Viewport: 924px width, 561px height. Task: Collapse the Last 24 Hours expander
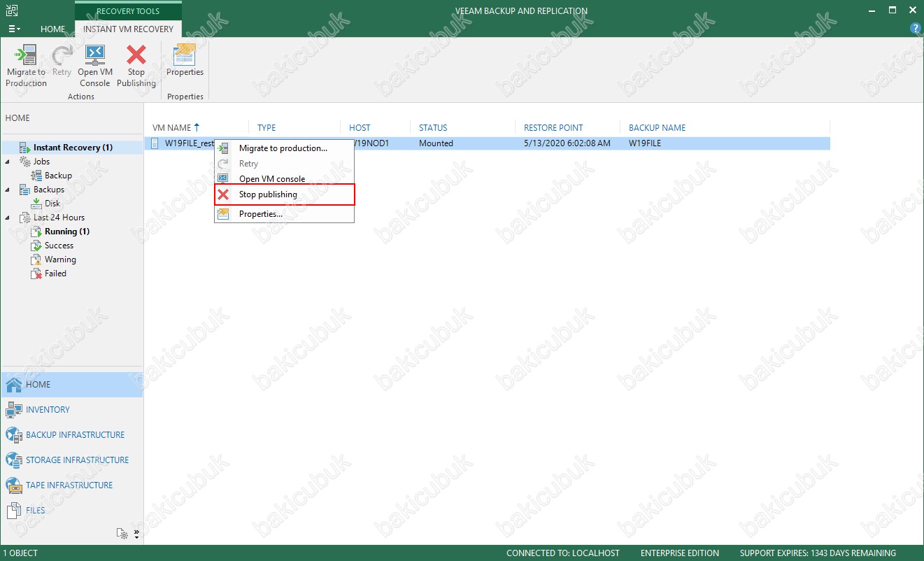(8, 218)
